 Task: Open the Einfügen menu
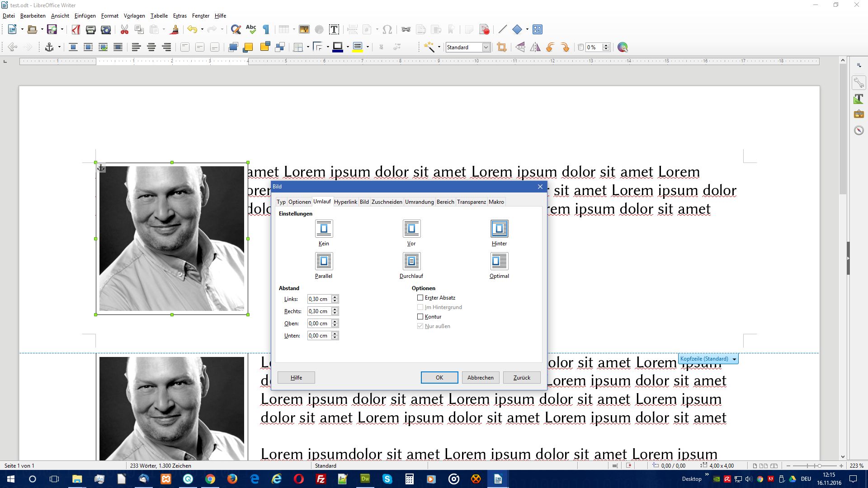tap(85, 16)
